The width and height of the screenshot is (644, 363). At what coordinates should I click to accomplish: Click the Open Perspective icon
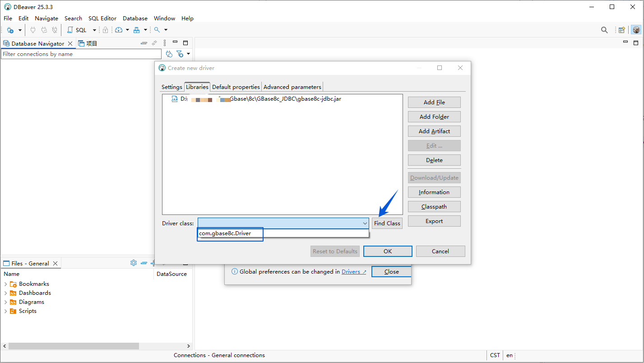tap(622, 30)
